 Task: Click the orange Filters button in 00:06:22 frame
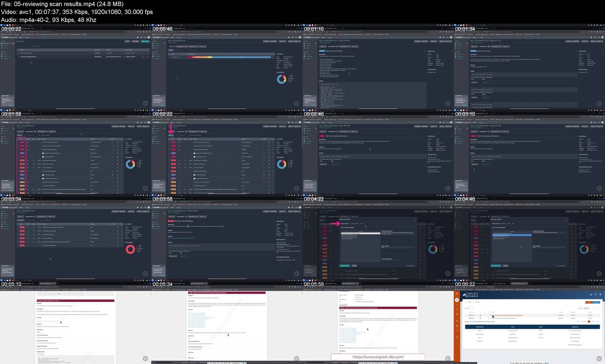[x=588, y=302]
